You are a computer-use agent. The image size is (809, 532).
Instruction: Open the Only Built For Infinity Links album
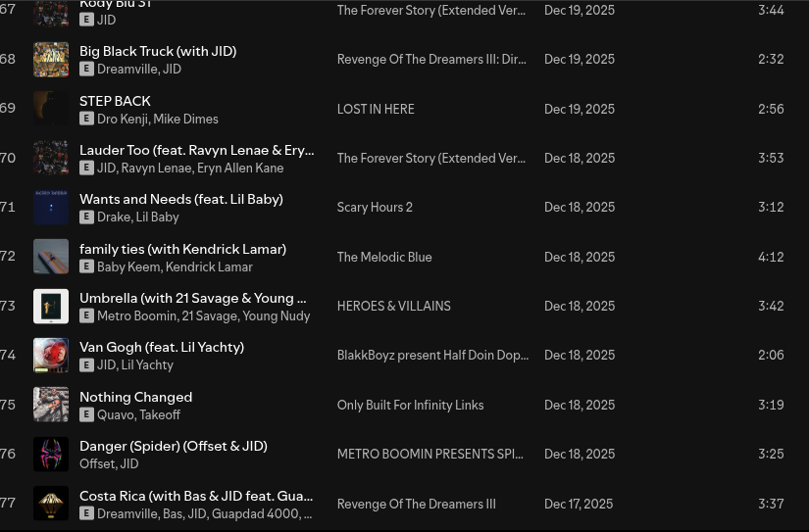click(x=410, y=406)
